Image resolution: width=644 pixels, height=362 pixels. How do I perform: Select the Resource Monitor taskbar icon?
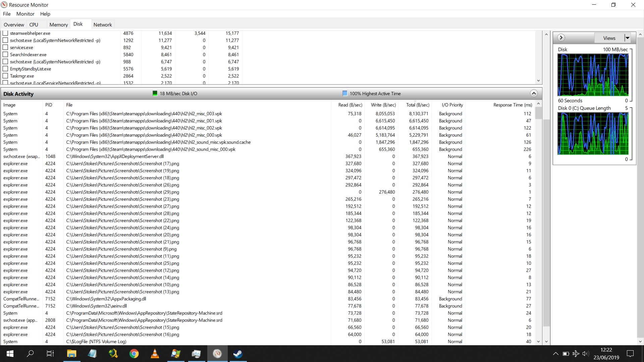tap(217, 354)
